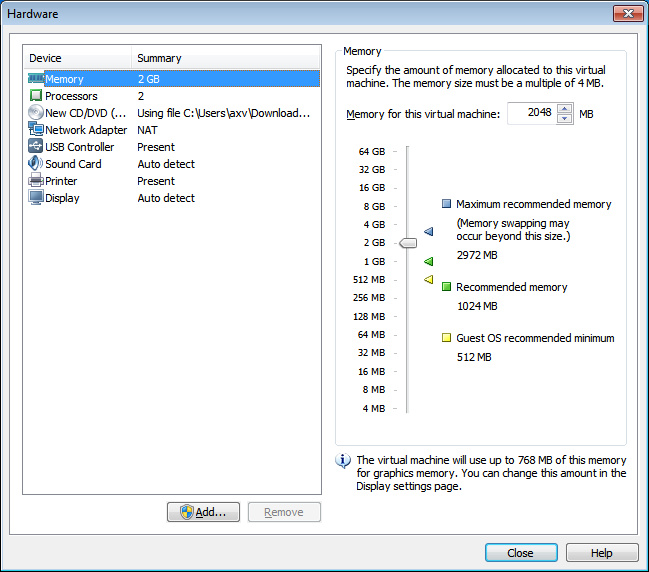Decrease memory with the down spinner arrow
The height and width of the screenshot is (572, 649).
pyautogui.click(x=565, y=119)
